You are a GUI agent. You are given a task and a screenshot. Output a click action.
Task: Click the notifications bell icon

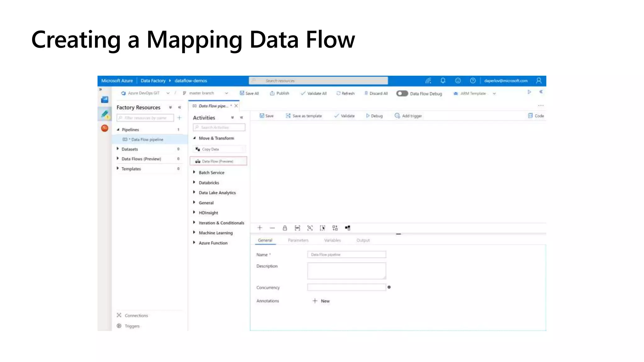[x=443, y=81]
